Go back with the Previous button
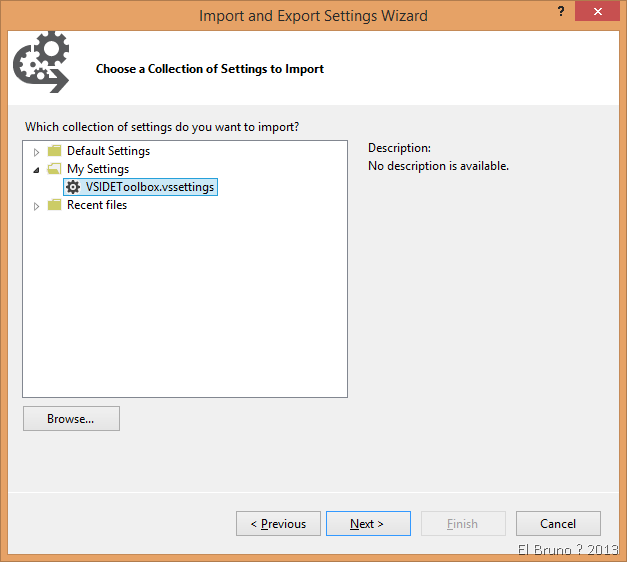 [278, 524]
